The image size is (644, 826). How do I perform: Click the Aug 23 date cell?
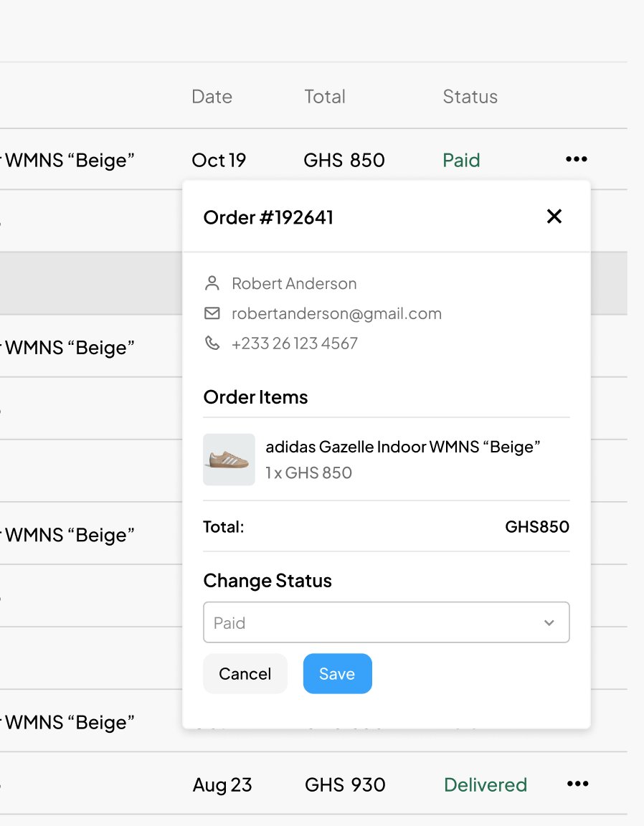[222, 785]
